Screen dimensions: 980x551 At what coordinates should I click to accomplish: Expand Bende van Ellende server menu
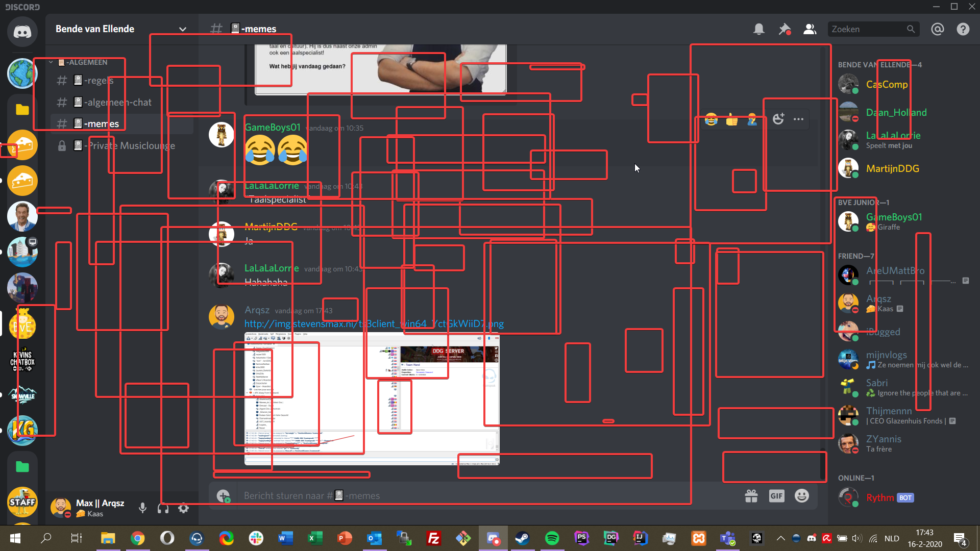point(182,29)
